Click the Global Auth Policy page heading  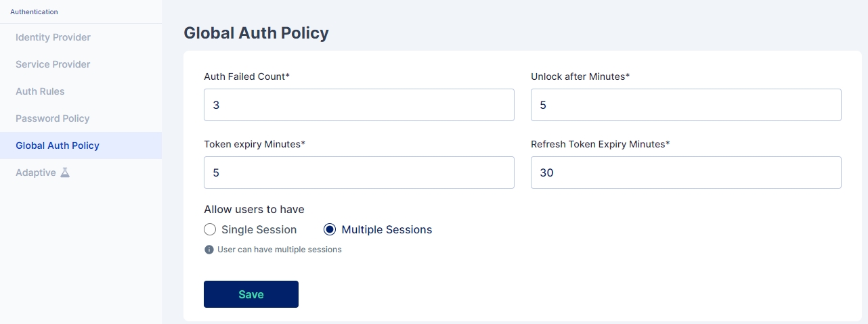256,33
